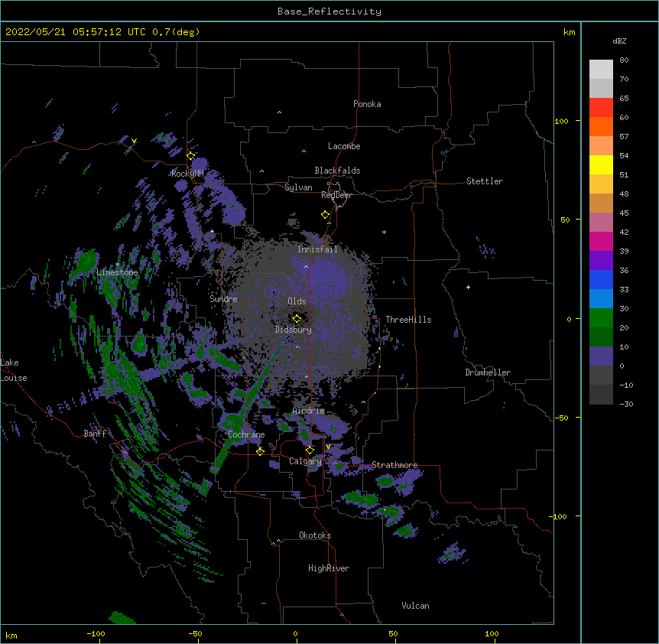Image resolution: width=659 pixels, height=644 pixels.
Task: Click the asterisk marker east of RedDeer
Action: click(x=384, y=232)
